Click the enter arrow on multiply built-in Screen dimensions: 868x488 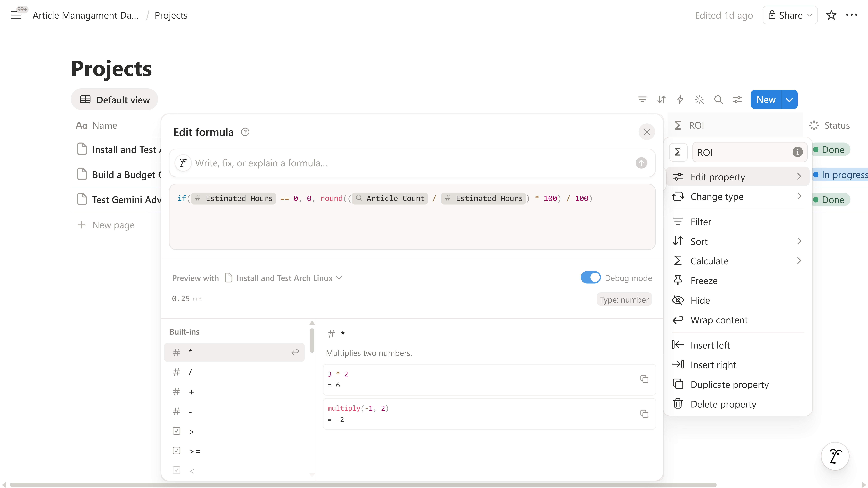click(x=295, y=352)
